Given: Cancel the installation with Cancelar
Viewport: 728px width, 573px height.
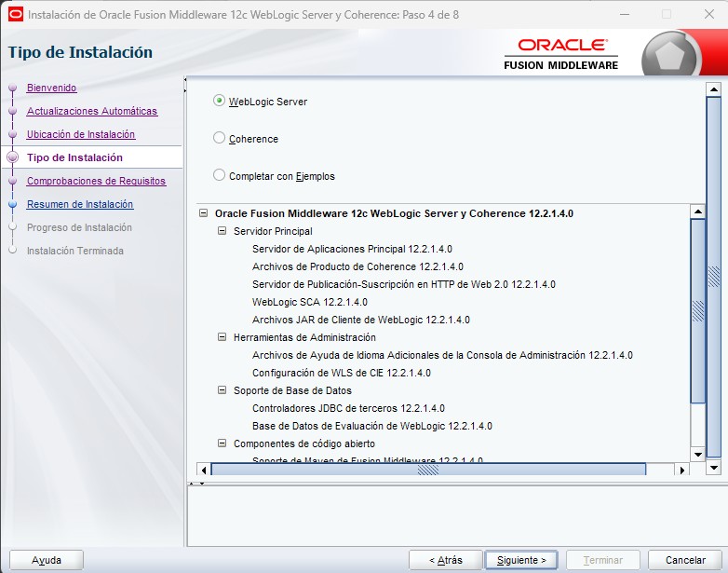Looking at the screenshot, I should coord(685,560).
